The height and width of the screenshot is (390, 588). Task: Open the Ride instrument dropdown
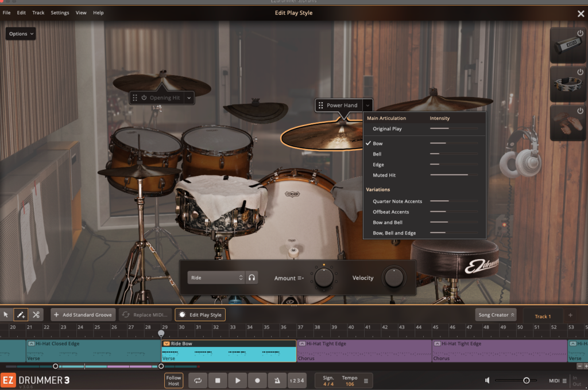[x=216, y=278]
